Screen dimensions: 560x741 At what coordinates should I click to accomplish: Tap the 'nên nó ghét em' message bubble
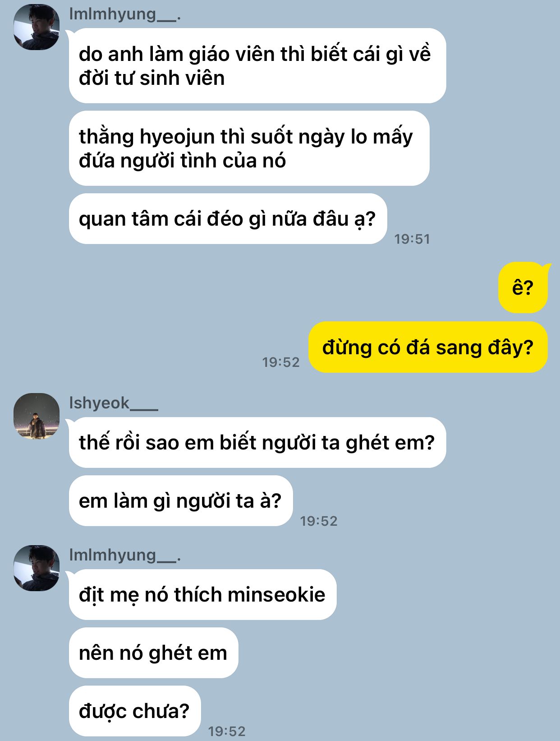tap(153, 653)
